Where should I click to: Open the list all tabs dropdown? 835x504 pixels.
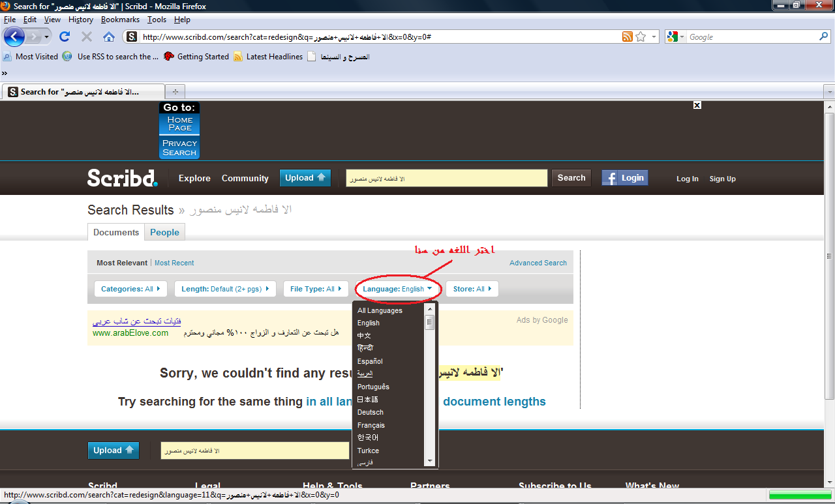pyautogui.click(x=828, y=92)
